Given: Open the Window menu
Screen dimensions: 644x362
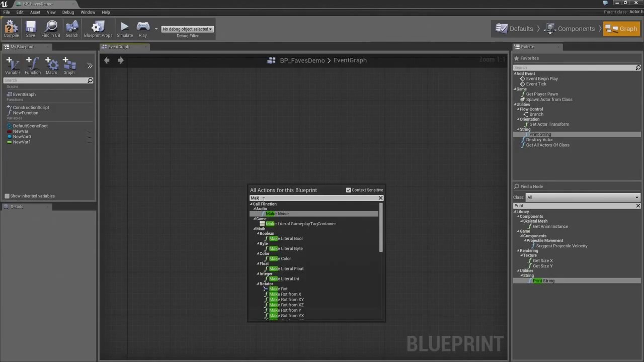Looking at the screenshot, I should coord(88,12).
